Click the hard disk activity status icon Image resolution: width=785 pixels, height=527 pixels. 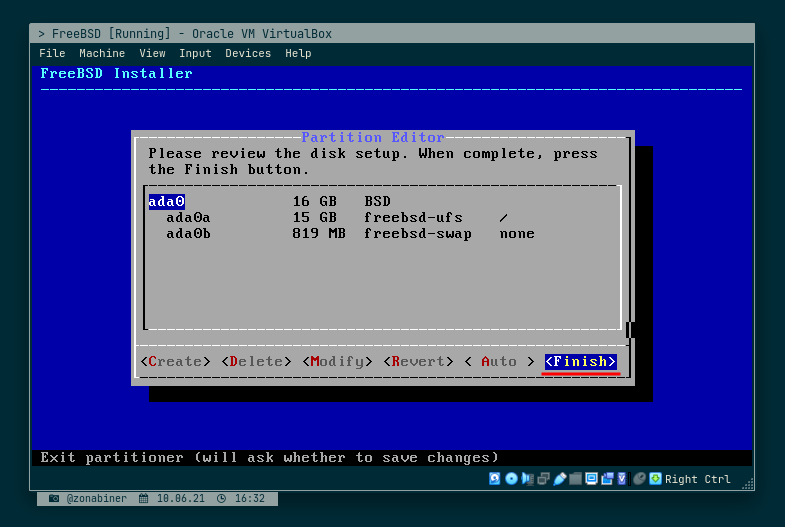tap(495, 479)
